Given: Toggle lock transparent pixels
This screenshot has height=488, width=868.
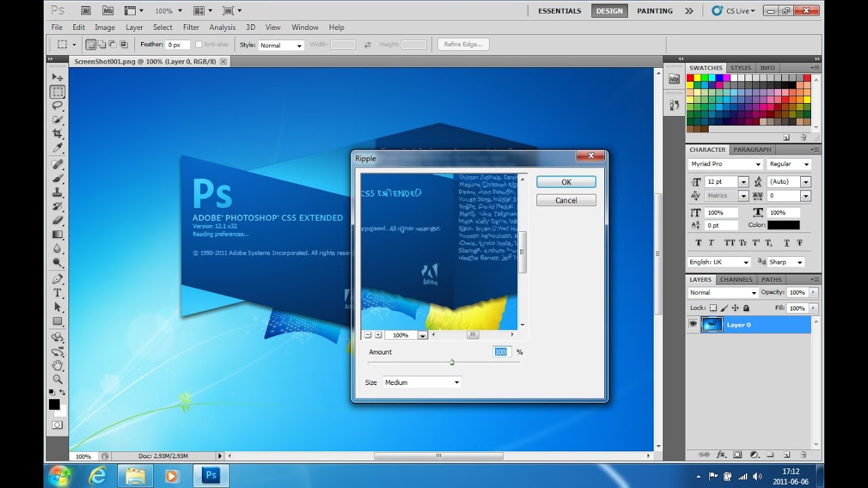Looking at the screenshot, I should pos(713,308).
